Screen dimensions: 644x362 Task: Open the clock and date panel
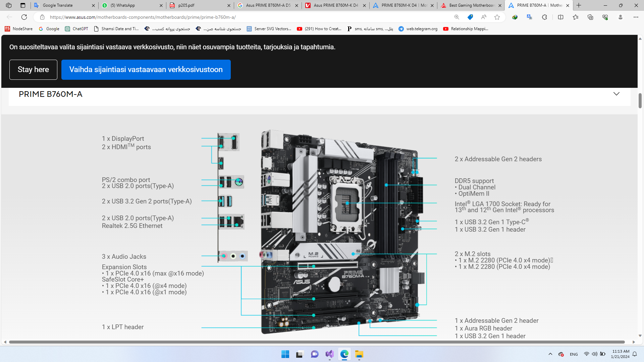(x=621, y=354)
